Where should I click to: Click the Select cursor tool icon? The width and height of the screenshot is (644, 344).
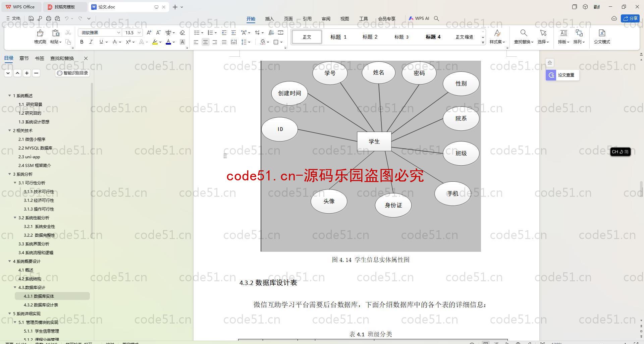pyautogui.click(x=543, y=33)
